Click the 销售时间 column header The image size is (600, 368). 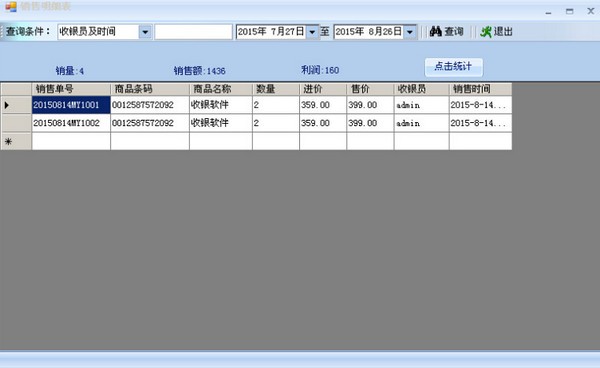click(480, 89)
